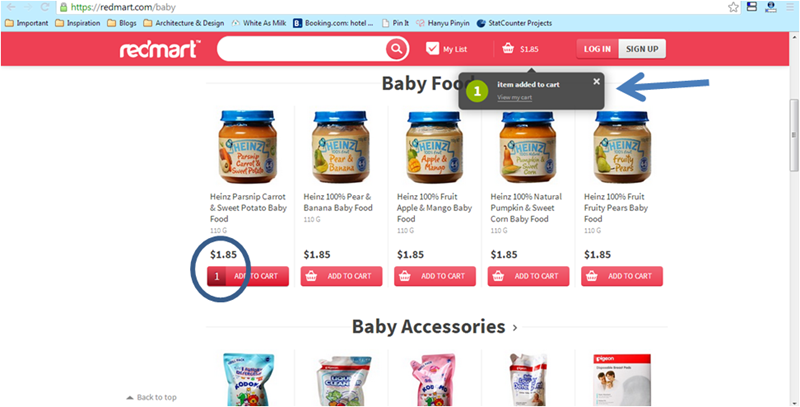Close the item added to cart popup
The image size is (800, 407).
(x=596, y=81)
